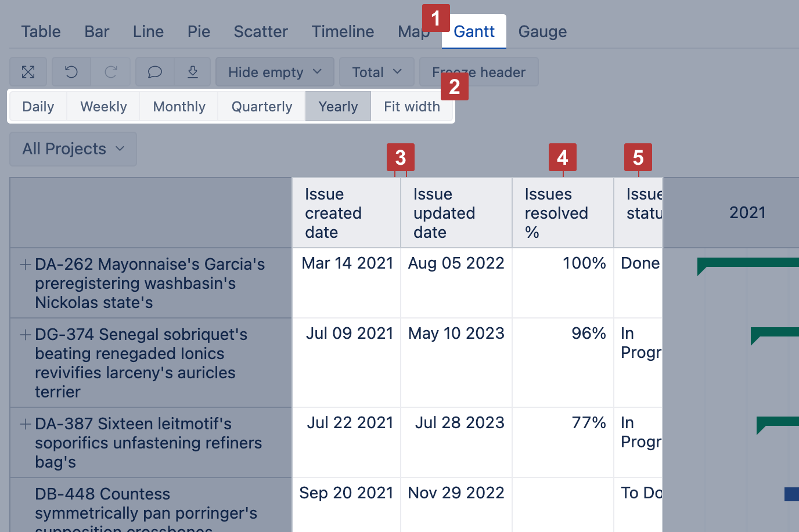Open the comment speech bubble icon
The image size is (799, 532).
pyautogui.click(x=154, y=72)
